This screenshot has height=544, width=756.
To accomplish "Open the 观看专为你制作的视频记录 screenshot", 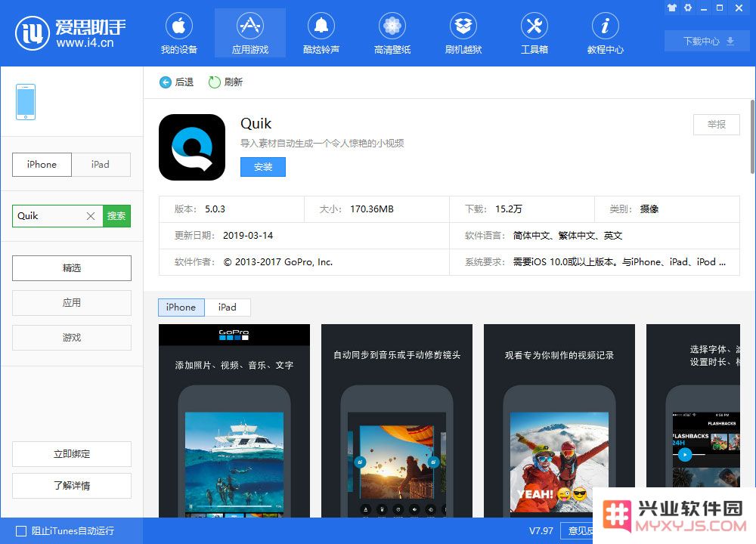I will [x=559, y=421].
